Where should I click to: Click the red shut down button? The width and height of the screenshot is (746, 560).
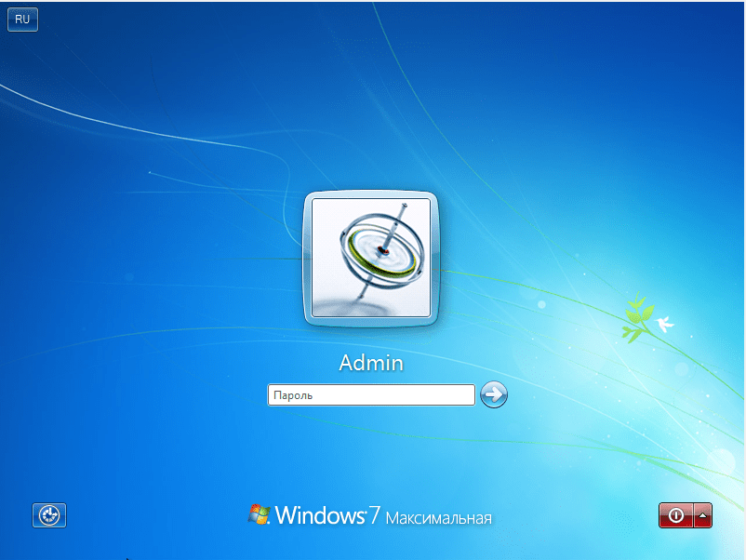pos(676,515)
